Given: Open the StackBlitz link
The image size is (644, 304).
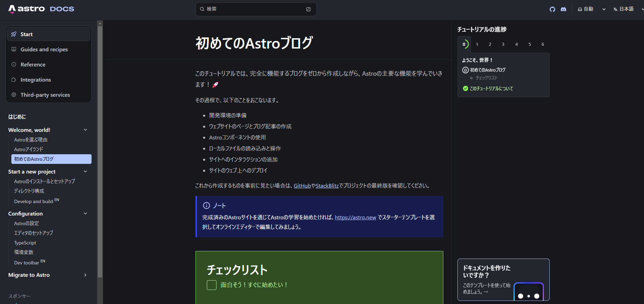Looking at the screenshot, I should [327, 186].
